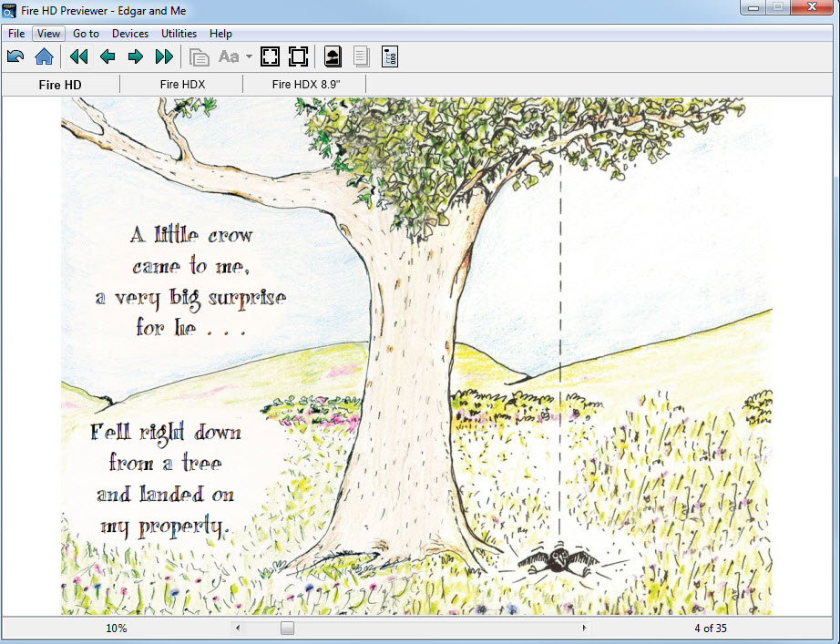Advance to the next page arrow
This screenshot has height=644, width=840.
click(136, 57)
